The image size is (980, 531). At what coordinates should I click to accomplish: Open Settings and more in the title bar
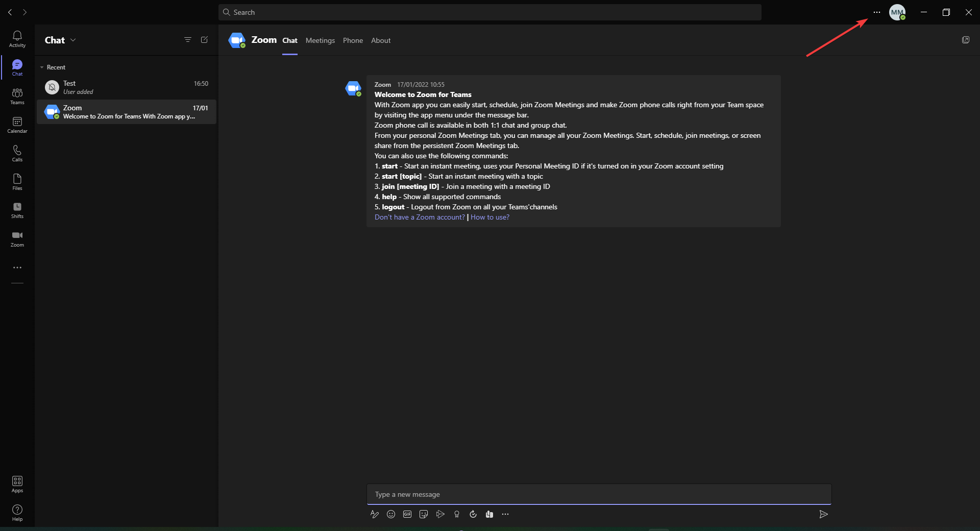(877, 12)
